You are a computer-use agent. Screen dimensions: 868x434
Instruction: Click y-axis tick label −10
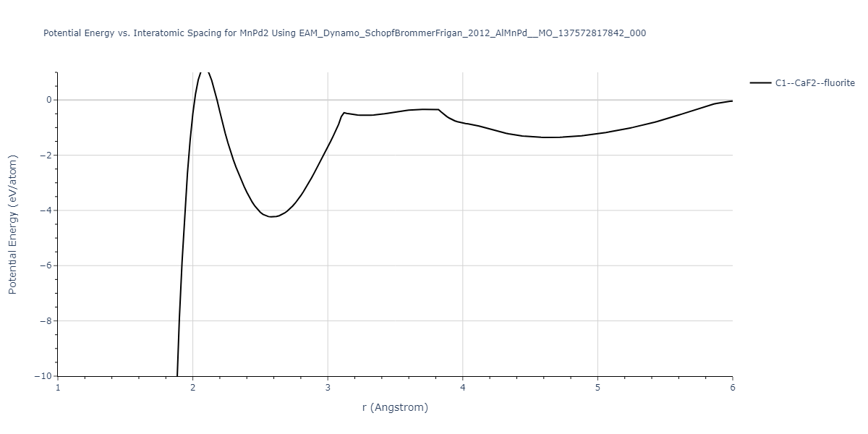(x=43, y=376)
